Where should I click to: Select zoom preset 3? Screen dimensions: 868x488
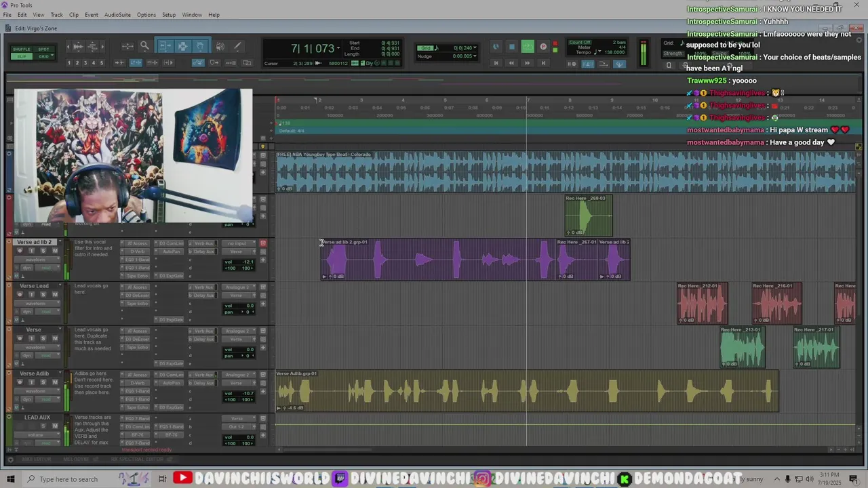(85, 63)
